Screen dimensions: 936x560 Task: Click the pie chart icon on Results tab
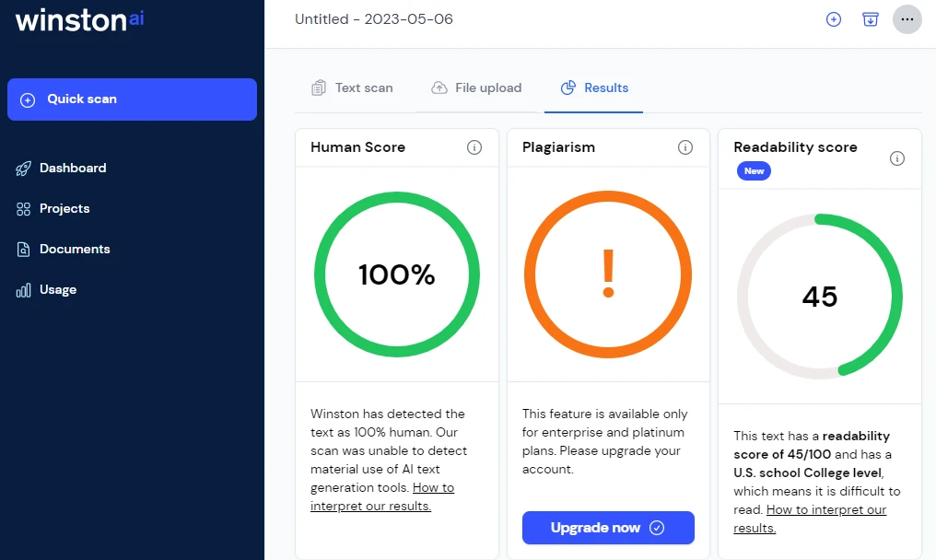(x=568, y=87)
